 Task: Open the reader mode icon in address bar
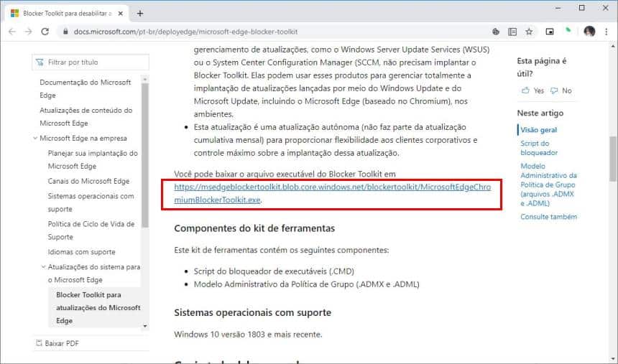tap(512, 32)
